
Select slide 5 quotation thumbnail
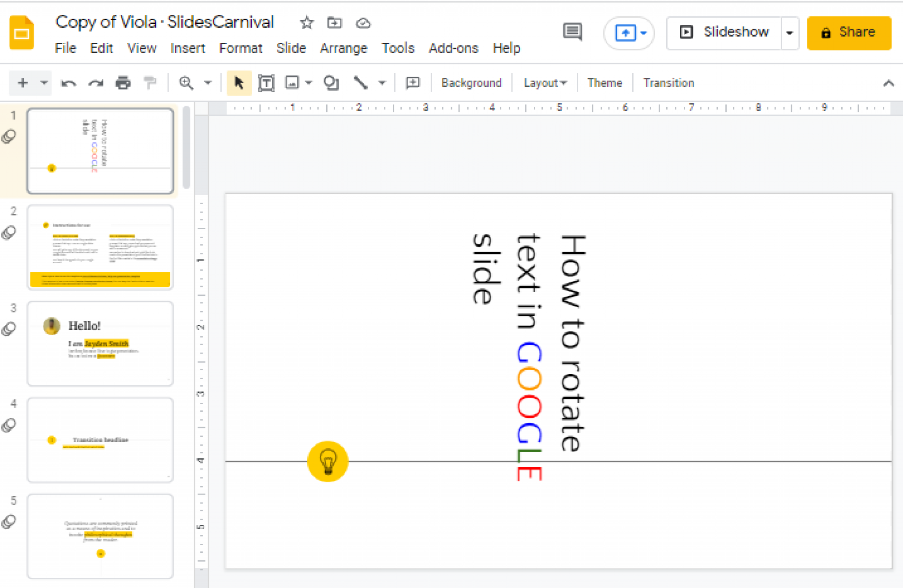click(x=100, y=536)
